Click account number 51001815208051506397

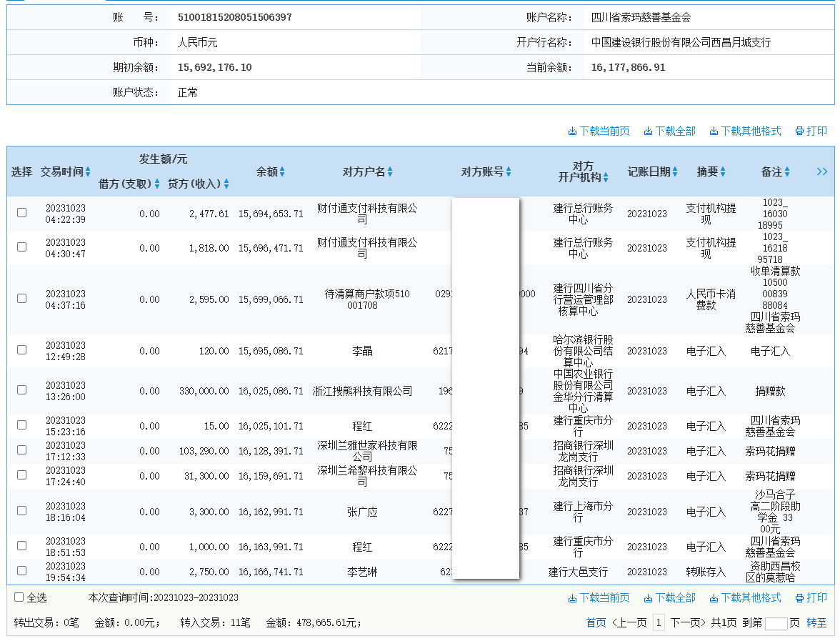[234, 17]
